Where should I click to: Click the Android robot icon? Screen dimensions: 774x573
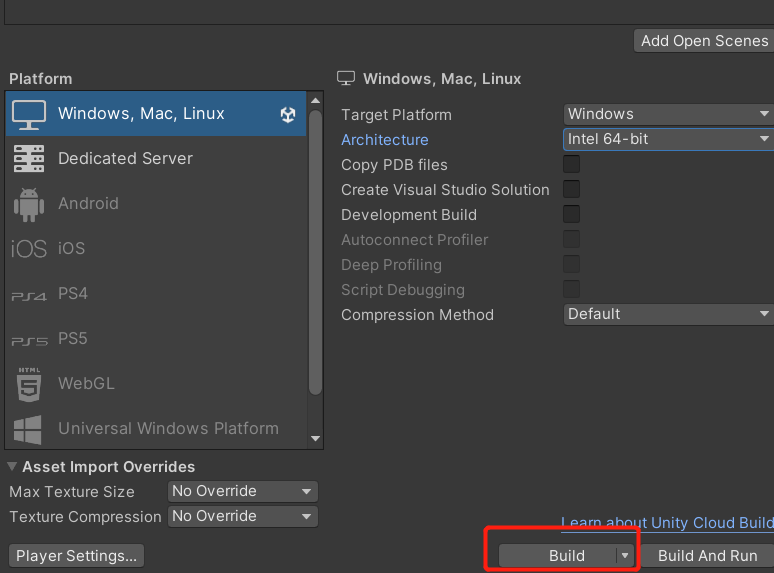29,204
